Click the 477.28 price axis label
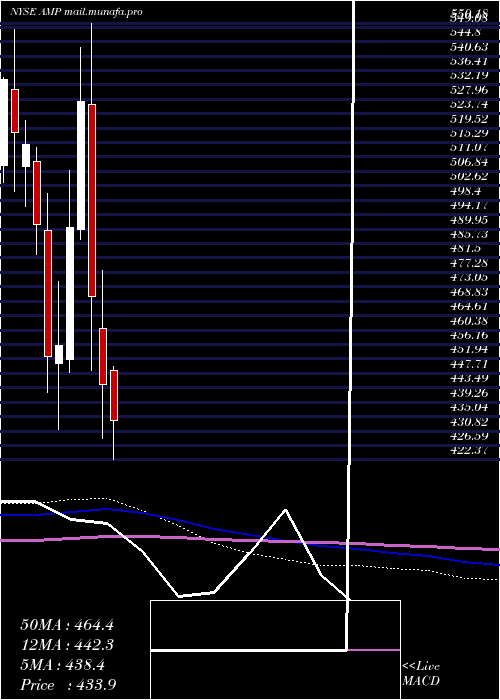Image resolution: width=500 pixels, height=700 pixels. pyautogui.click(x=469, y=263)
